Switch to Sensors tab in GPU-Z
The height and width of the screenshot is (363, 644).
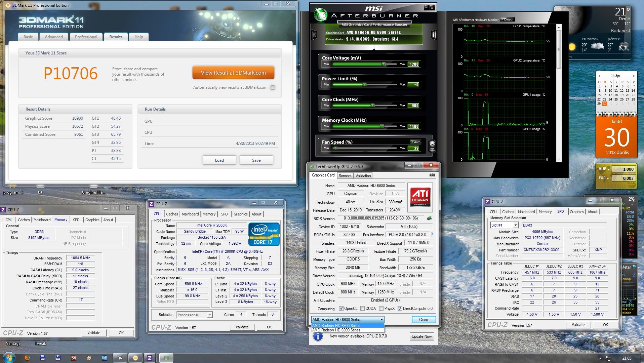[345, 176]
